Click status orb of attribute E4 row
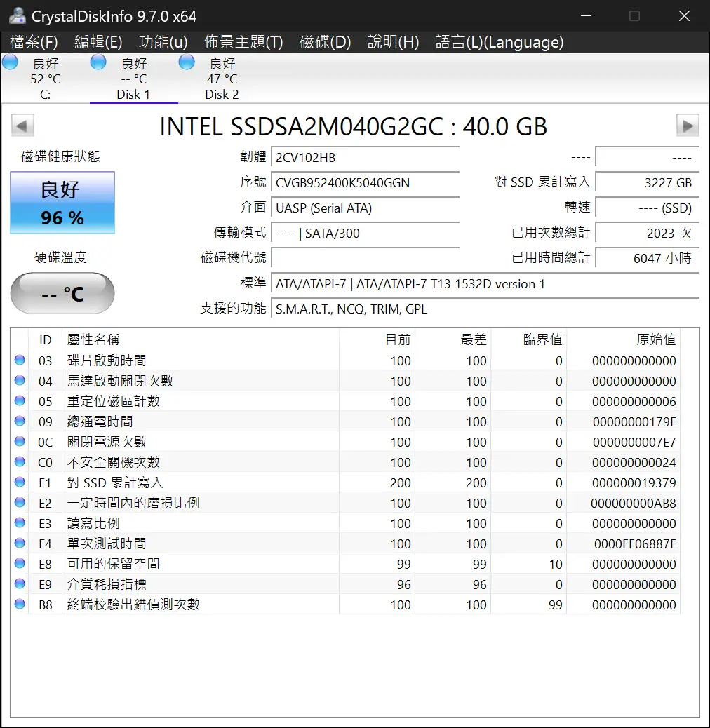 [x=20, y=543]
